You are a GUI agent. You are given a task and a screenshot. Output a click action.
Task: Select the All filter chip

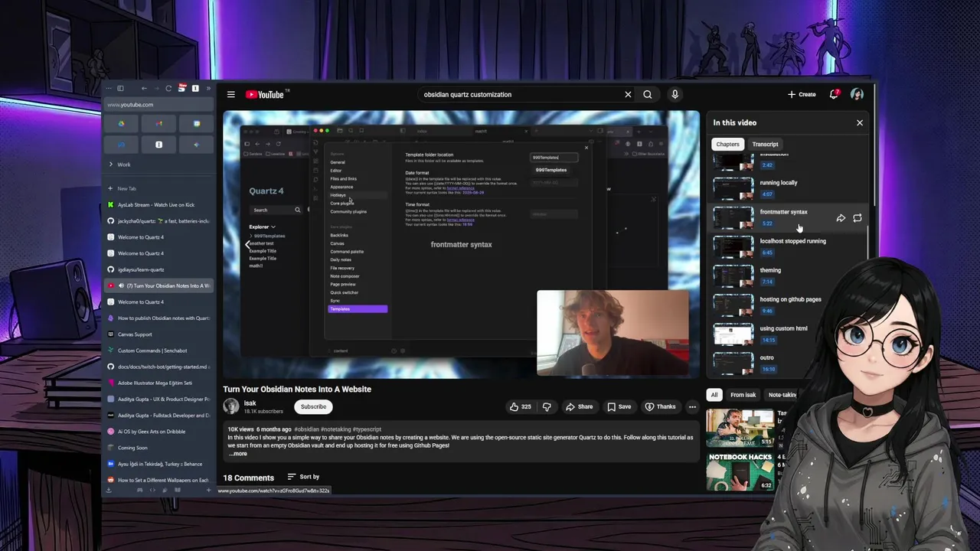714,395
